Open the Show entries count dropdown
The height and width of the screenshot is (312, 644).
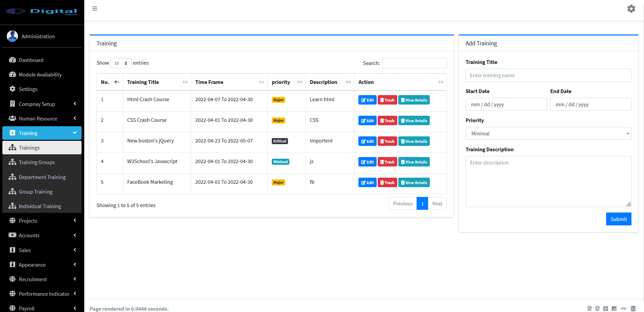coord(121,63)
